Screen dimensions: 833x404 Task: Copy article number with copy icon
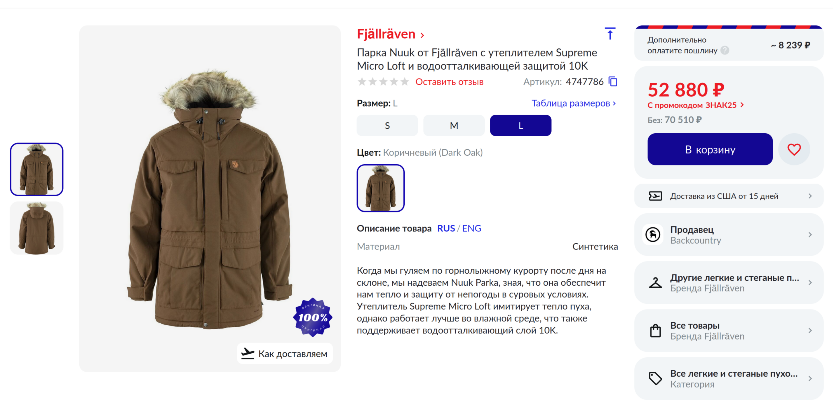tap(613, 82)
